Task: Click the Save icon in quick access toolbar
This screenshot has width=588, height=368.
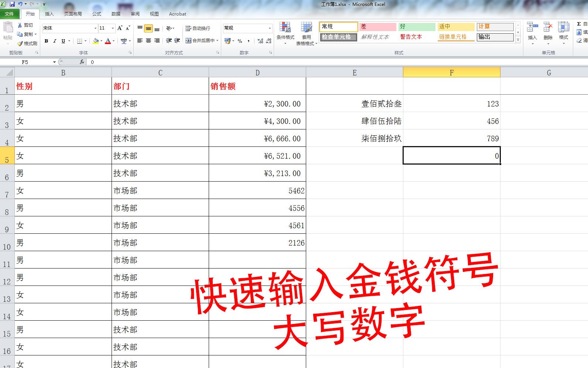Action: pyautogui.click(x=12, y=4)
